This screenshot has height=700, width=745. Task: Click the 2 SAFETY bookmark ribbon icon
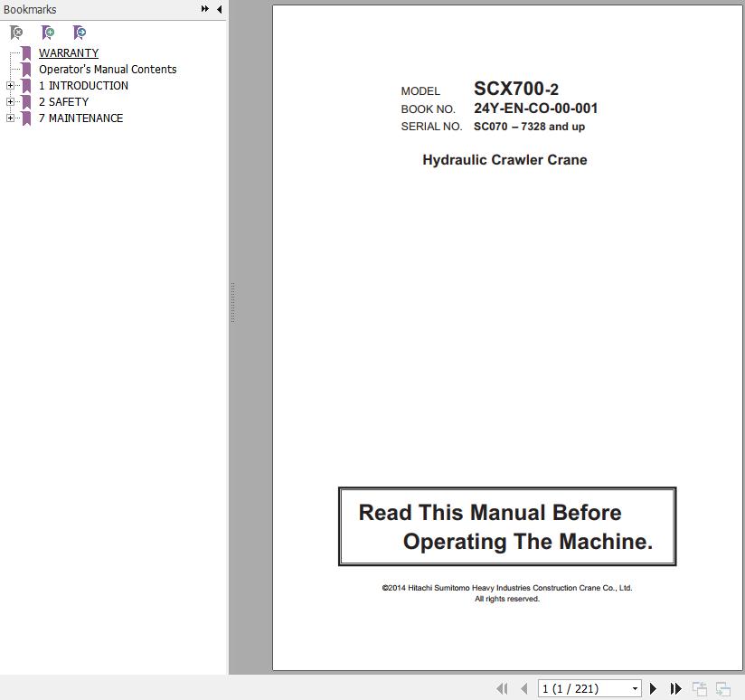click(26, 101)
